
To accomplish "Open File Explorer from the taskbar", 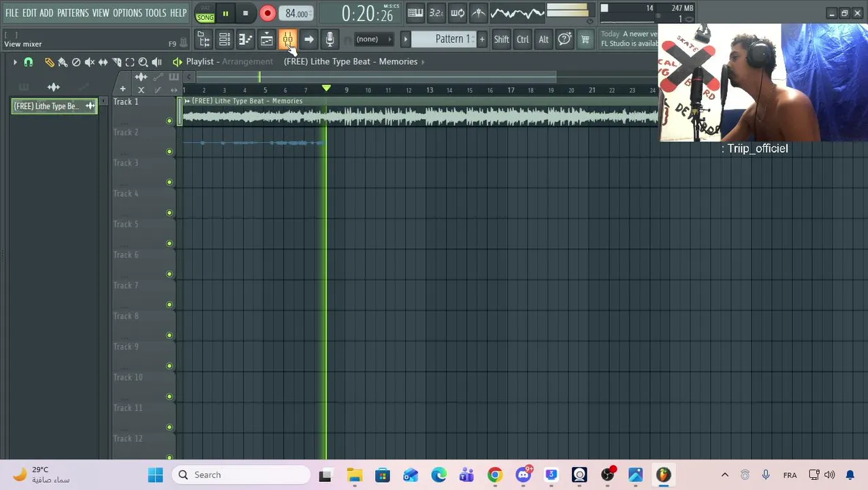I will 355,475.
